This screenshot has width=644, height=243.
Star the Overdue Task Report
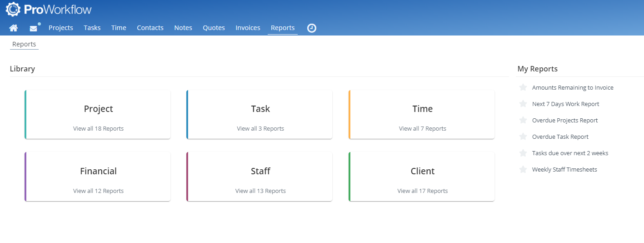(523, 137)
